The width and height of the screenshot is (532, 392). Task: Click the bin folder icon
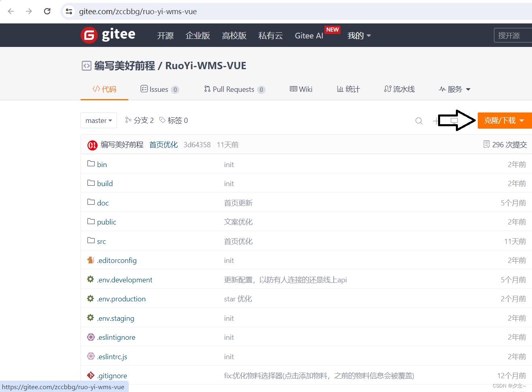click(91, 164)
